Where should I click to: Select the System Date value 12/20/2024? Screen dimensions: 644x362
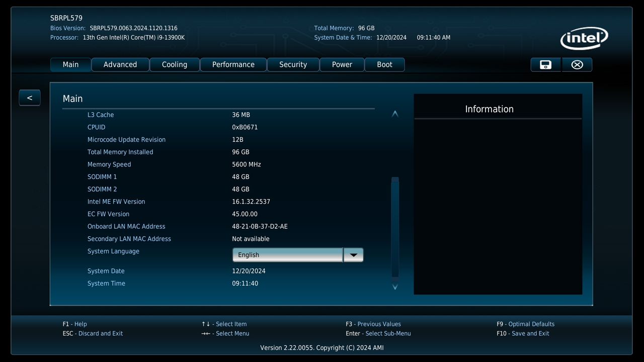249,271
